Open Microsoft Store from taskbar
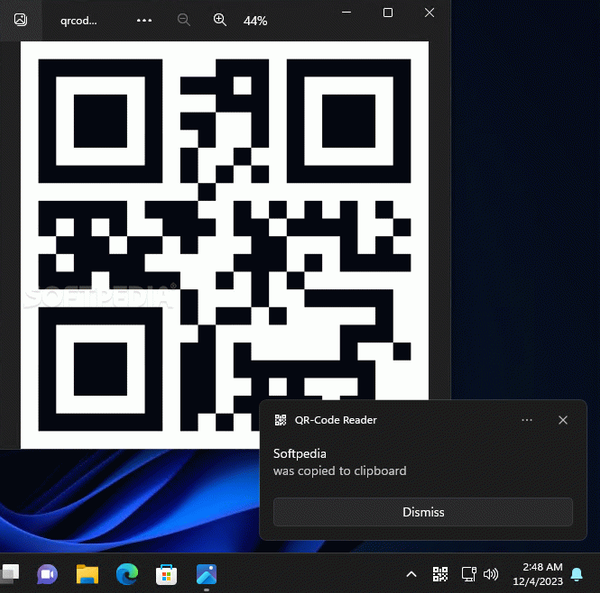The image size is (600, 593). pyautogui.click(x=166, y=574)
